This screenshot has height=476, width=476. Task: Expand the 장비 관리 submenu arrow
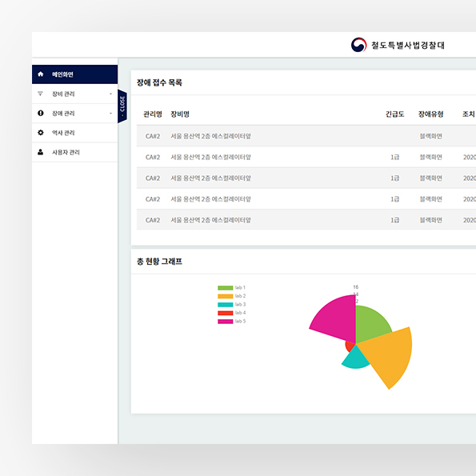(x=111, y=94)
